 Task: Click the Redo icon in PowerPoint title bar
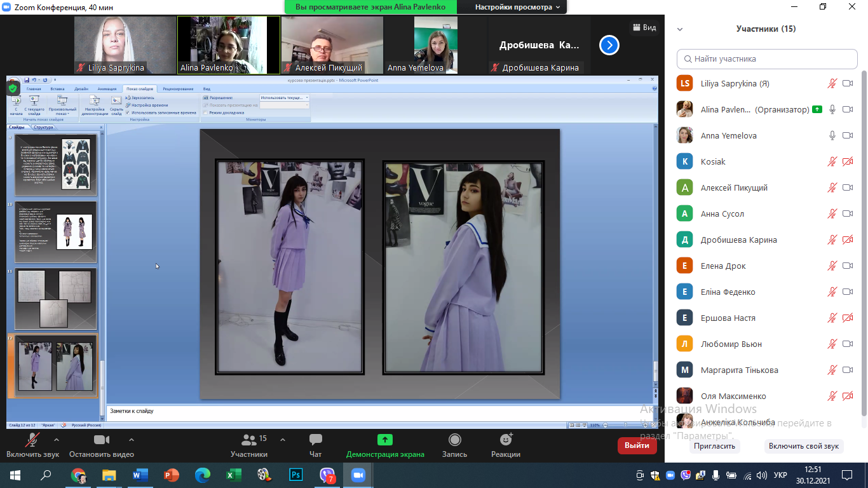click(46, 80)
